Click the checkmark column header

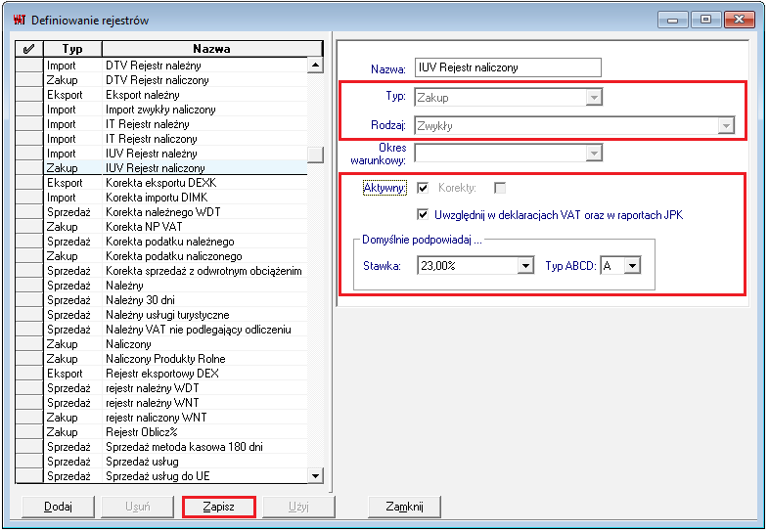tap(29, 49)
